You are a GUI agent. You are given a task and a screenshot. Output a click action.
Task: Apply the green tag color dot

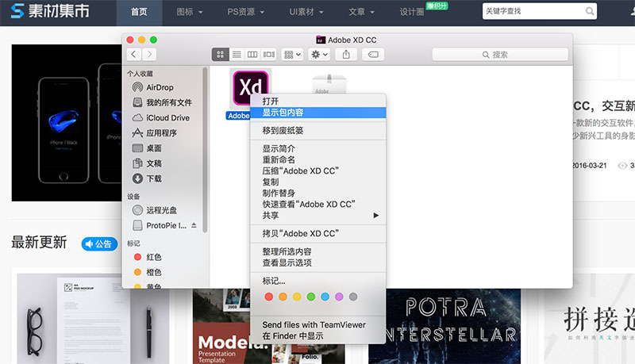(311, 297)
